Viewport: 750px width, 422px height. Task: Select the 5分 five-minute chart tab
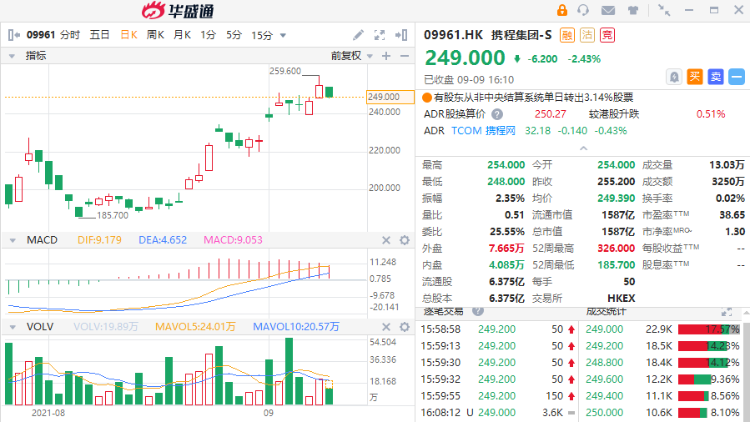click(x=234, y=35)
